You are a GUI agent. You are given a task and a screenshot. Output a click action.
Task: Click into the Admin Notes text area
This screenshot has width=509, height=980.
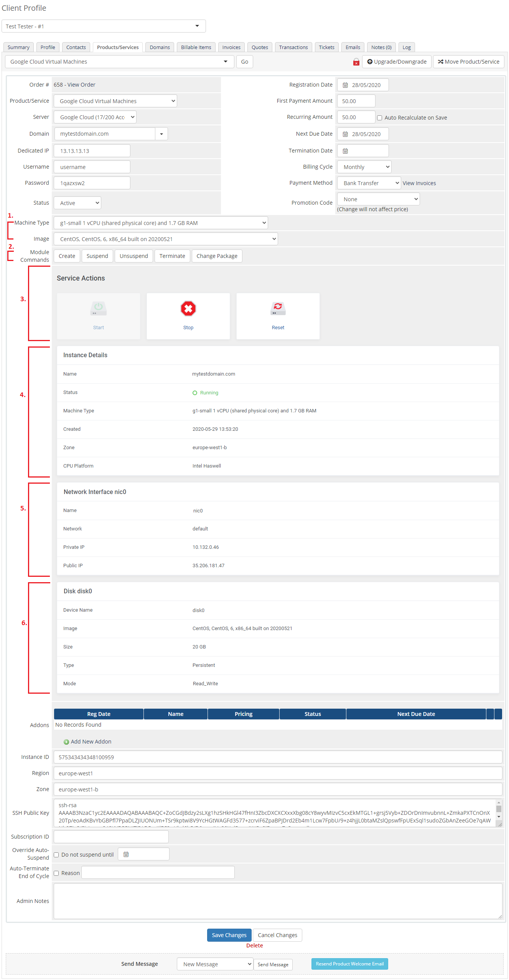pos(278,901)
